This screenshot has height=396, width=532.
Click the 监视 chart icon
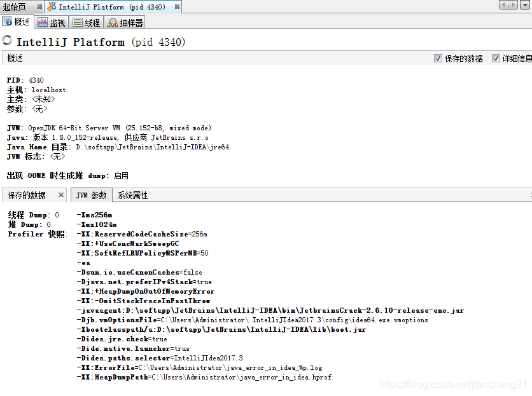(x=43, y=22)
